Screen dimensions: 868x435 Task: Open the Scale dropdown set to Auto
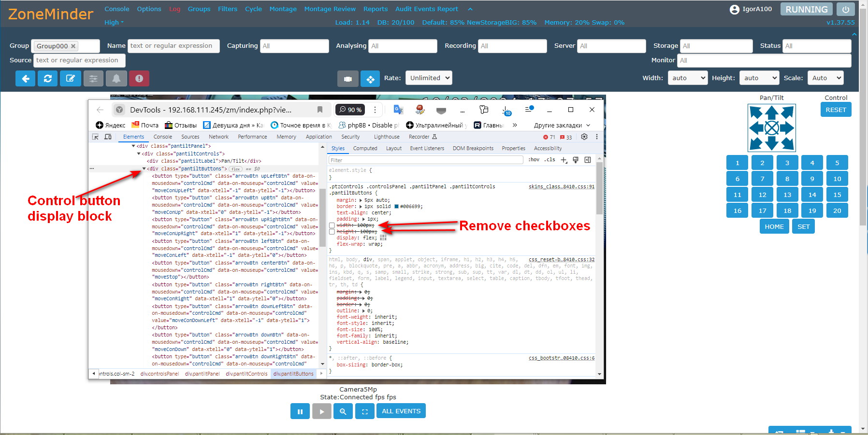(825, 78)
